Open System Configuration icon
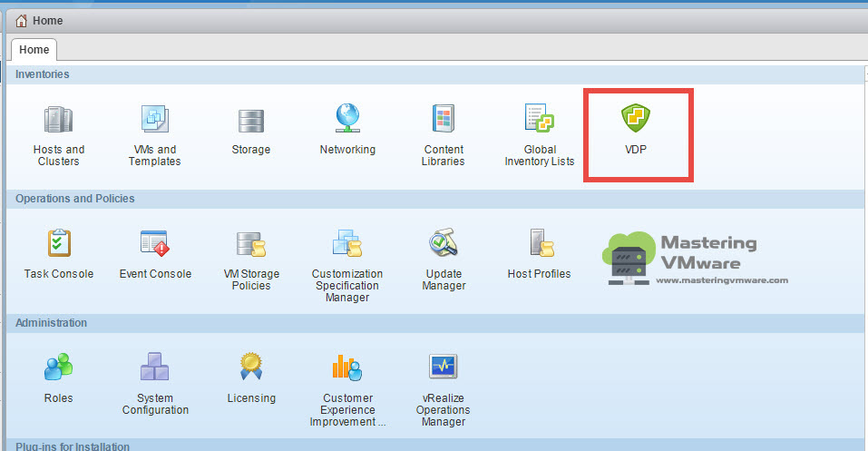This screenshot has height=451, width=868. click(154, 367)
